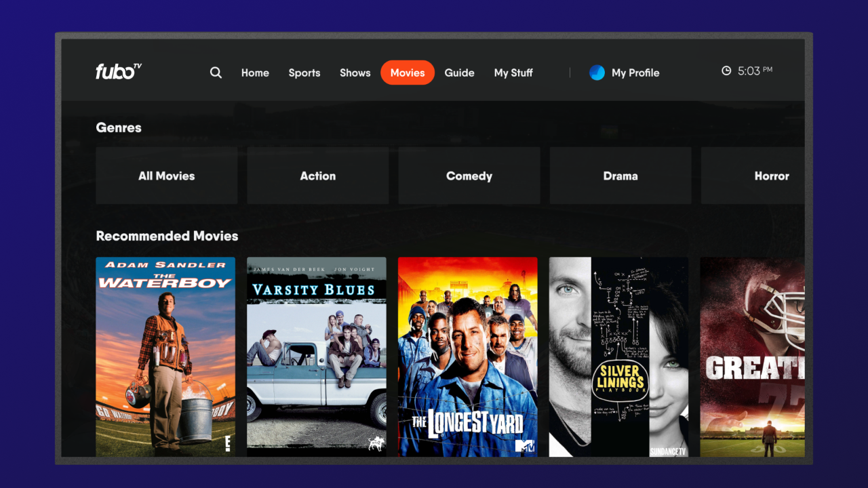The height and width of the screenshot is (488, 868).
Task: Click the bull logo on Varsity Blues poster
Action: point(377,443)
